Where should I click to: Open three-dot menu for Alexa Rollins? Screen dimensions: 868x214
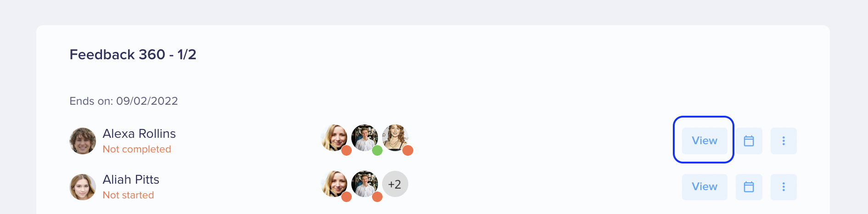[x=783, y=141]
